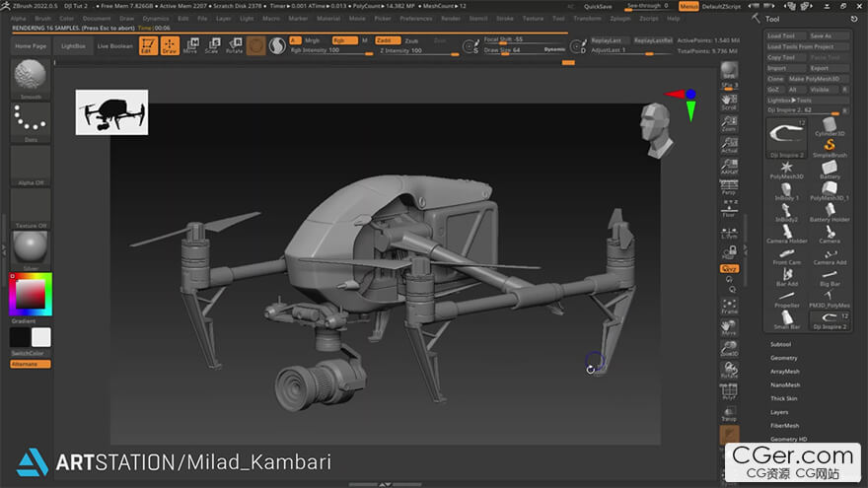Click the Actual size icon
The width and height of the screenshot is (868, 488).
729,145
